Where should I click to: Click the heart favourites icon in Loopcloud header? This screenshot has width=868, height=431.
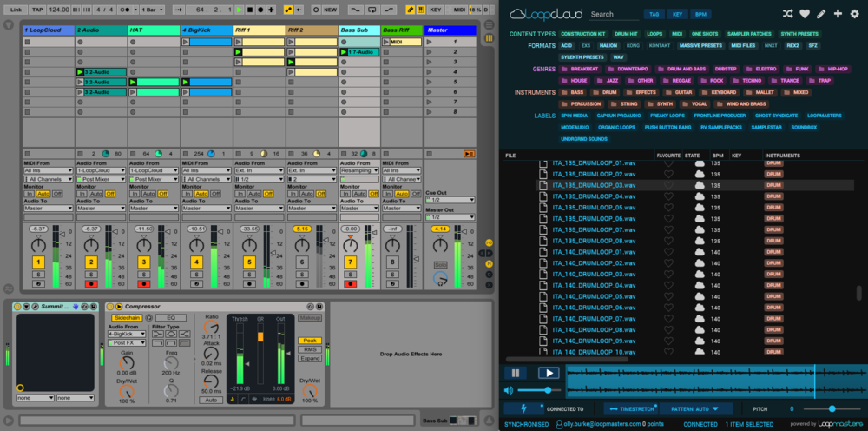point(805,13)
